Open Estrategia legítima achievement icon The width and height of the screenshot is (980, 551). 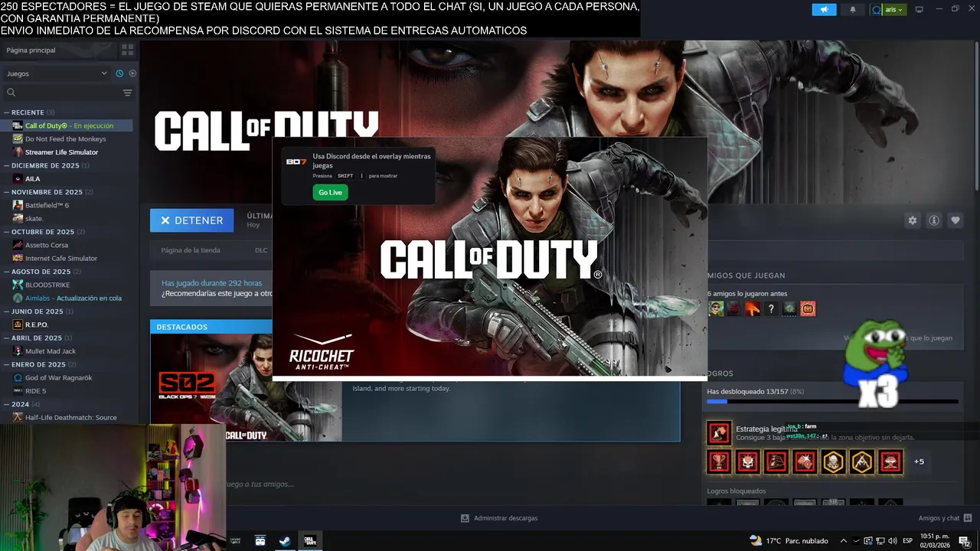point(719,433)
